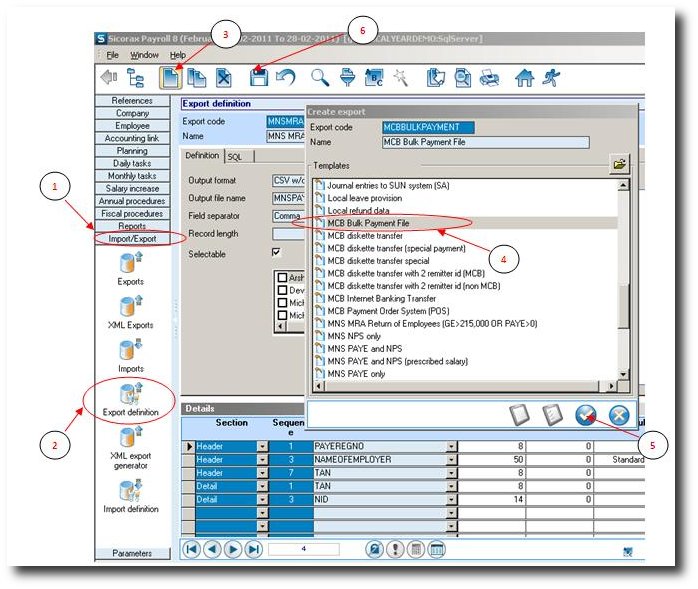
Task: Open the Window menu
Action: pos(144,55)
